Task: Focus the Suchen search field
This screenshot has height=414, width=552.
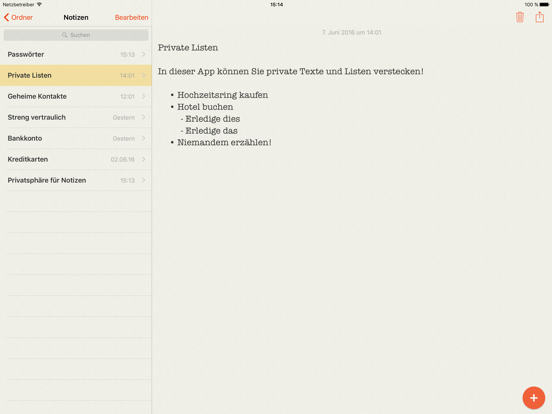Action: click(x=76, y=35)
